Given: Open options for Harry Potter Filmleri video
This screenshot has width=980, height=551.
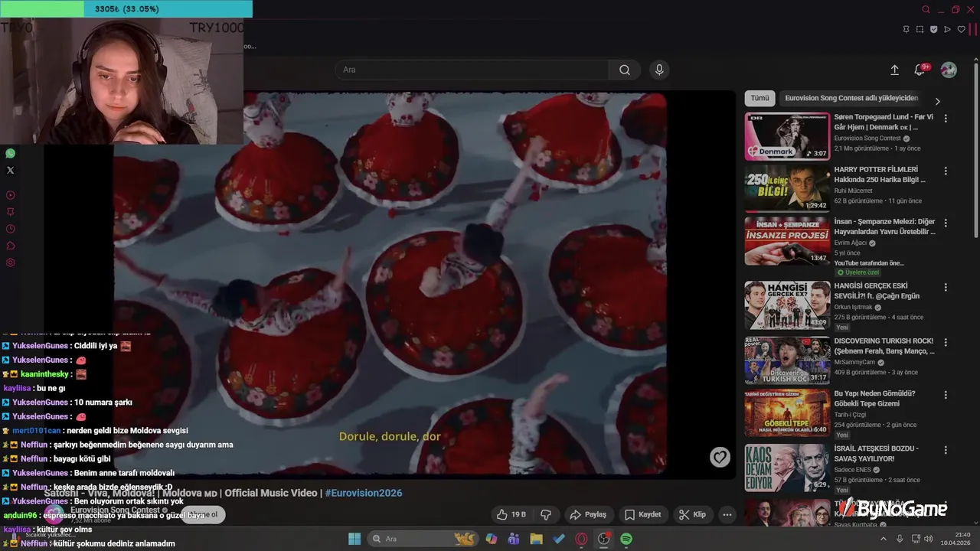Looking at the screenshot, I should point(946,171).
